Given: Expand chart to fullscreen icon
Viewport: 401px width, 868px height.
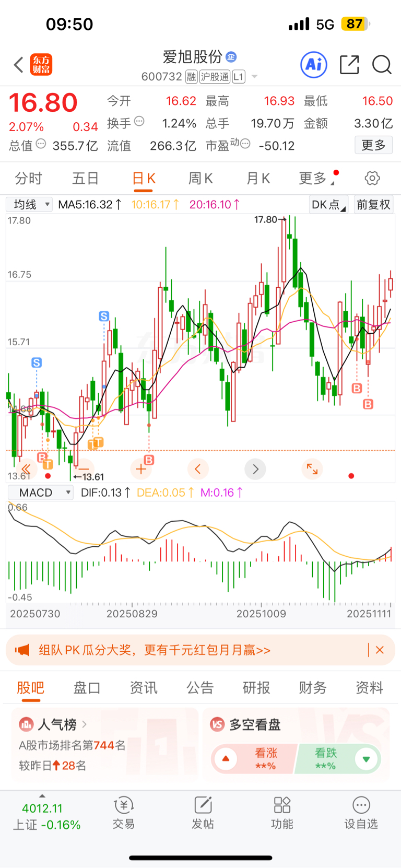Looking at the screenshot, I should pyautogui.click(x=312, y=469).
